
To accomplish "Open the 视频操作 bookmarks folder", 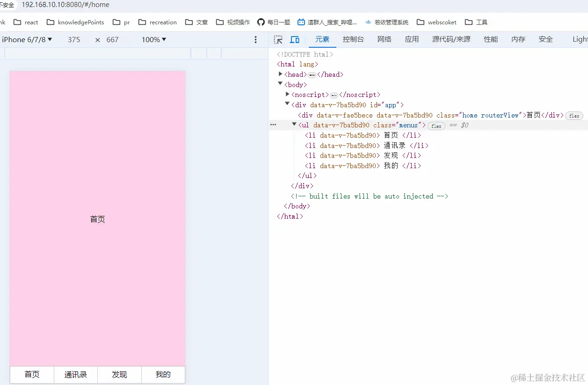I will point(233,22).
